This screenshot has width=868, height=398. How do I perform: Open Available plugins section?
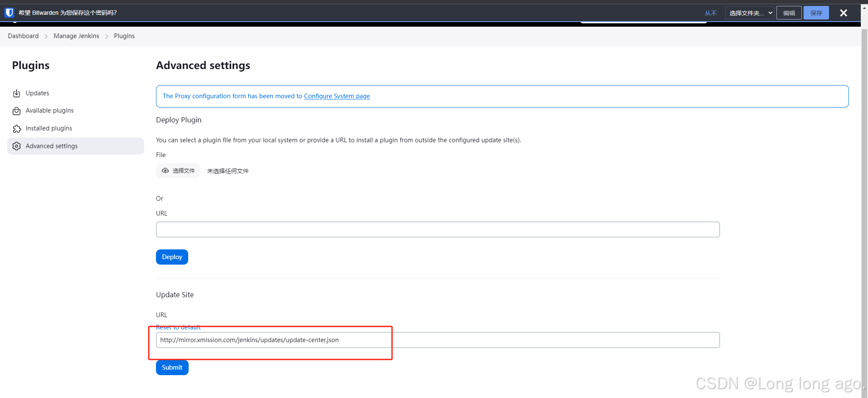(75, 111)
